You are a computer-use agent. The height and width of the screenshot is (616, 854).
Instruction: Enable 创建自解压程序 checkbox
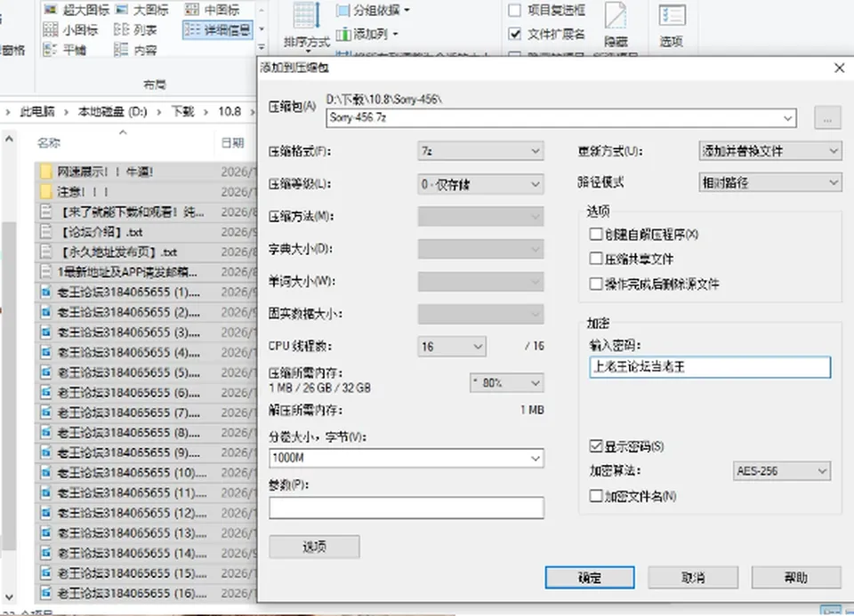(596, 234)
